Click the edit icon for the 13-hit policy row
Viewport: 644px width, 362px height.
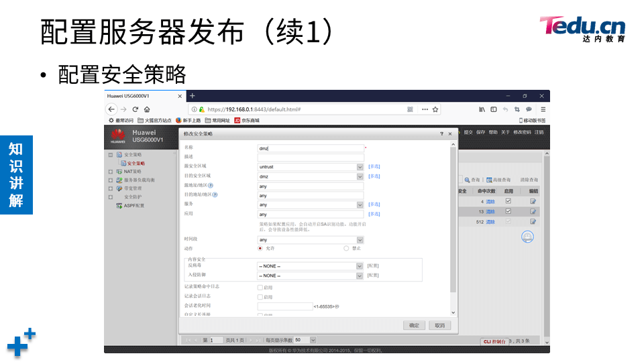tap(533, 211)
